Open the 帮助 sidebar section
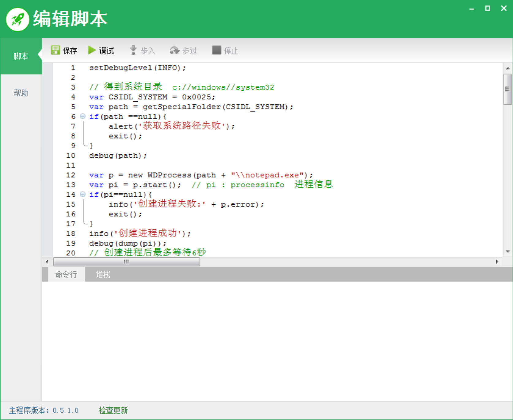The image size is (513, 420). (21, 93)
